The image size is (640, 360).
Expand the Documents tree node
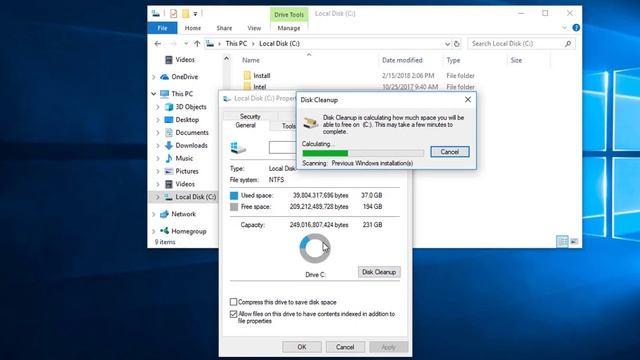(158, 133)
